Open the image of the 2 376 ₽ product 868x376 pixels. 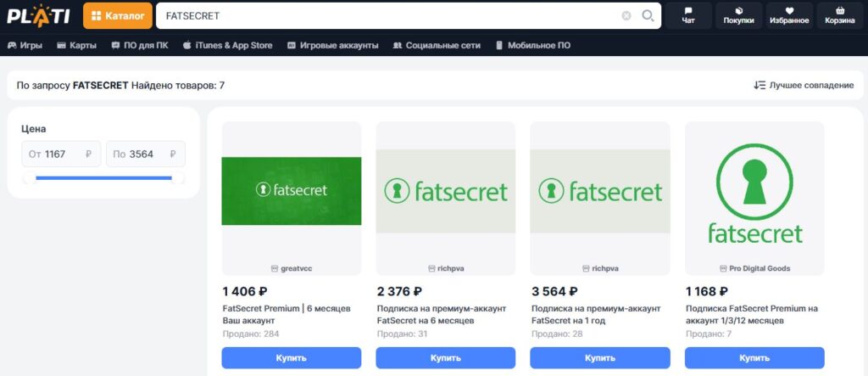446,191
